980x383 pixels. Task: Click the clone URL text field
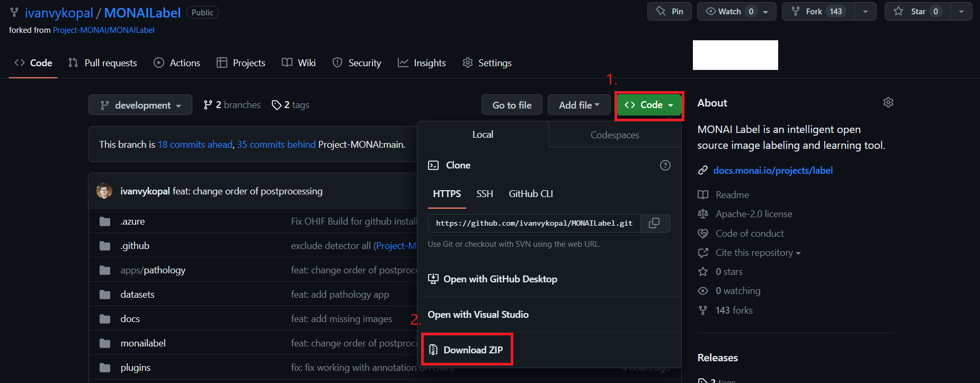(x=534, y=223)
